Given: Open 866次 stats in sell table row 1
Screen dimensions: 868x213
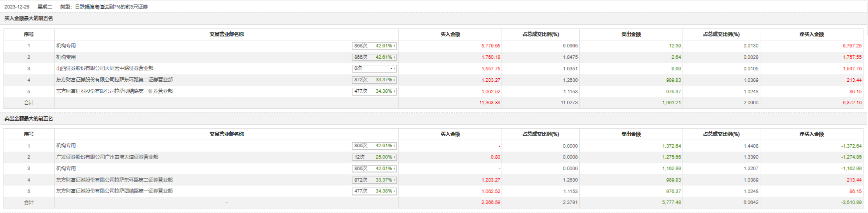Looking at the screenshot, I should pos(374,146).
